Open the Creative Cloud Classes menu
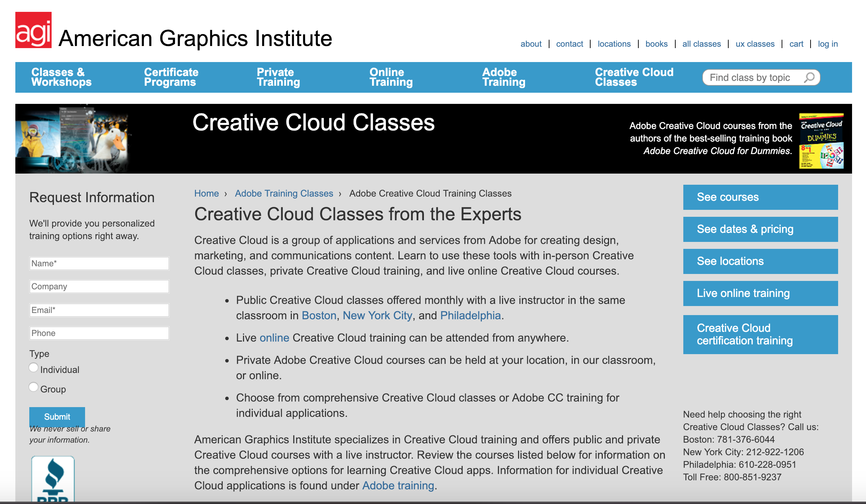The image size is (866, 504). coord(634,77)
